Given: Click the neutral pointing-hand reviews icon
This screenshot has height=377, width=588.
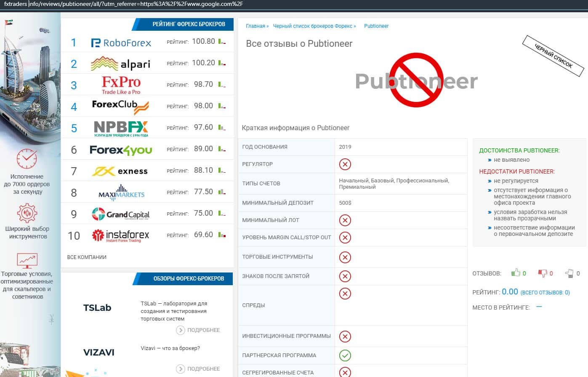Looking at the screenshot, I should [569, 273].
